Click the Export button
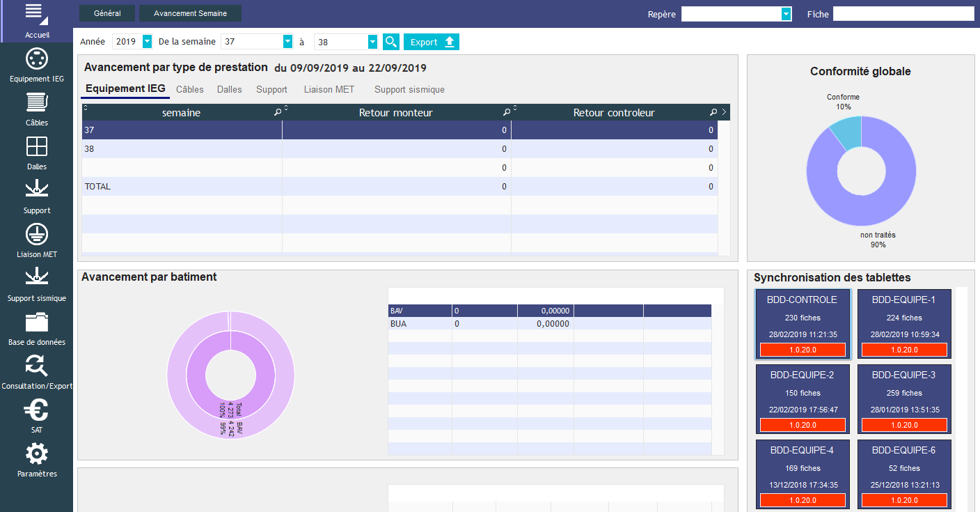 click(431, 42)
